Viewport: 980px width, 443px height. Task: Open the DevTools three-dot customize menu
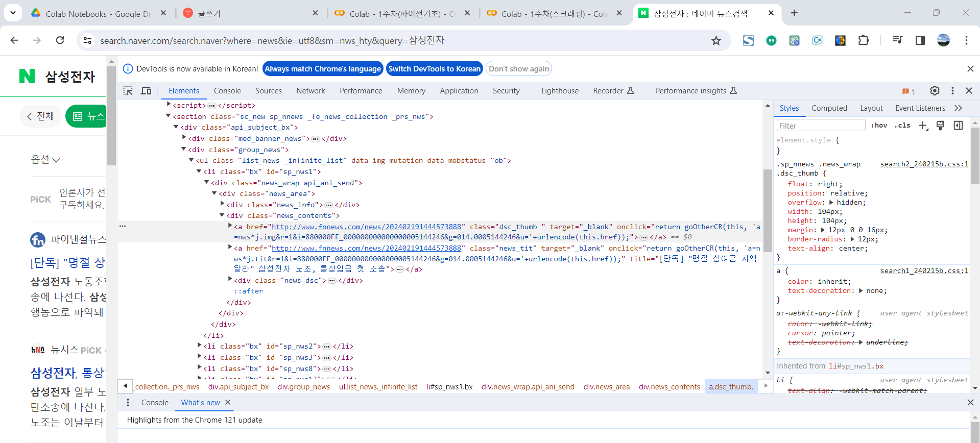point(952,90)
